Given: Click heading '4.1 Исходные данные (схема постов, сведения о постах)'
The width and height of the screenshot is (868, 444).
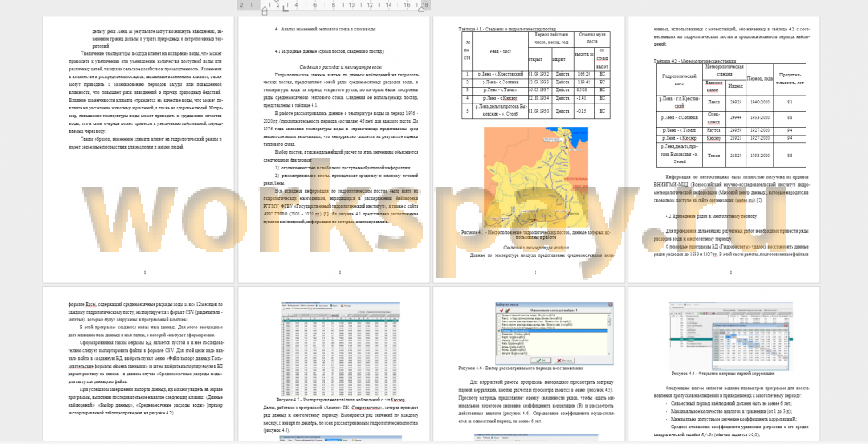Looking at the screenshot, I should pos(329,51).
